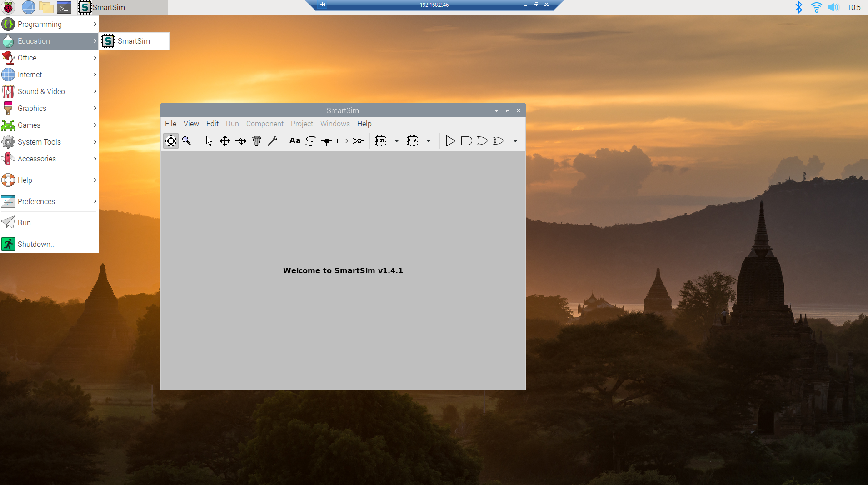Expand the System Tools category
Image resolution: width=868 pixels, height=485 pixels.
(x=49, y=142)
